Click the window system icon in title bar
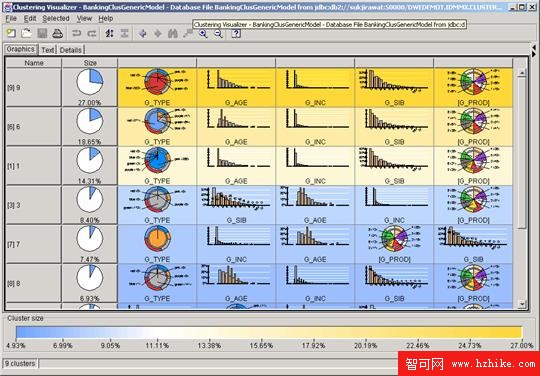This screenshot has width=540, height=376. (x=8, y=7)
